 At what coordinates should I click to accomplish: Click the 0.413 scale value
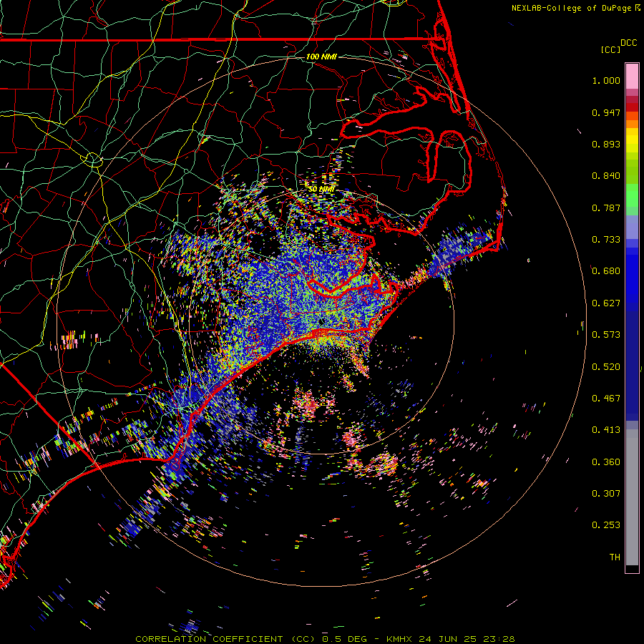click(x=606, y=430)
